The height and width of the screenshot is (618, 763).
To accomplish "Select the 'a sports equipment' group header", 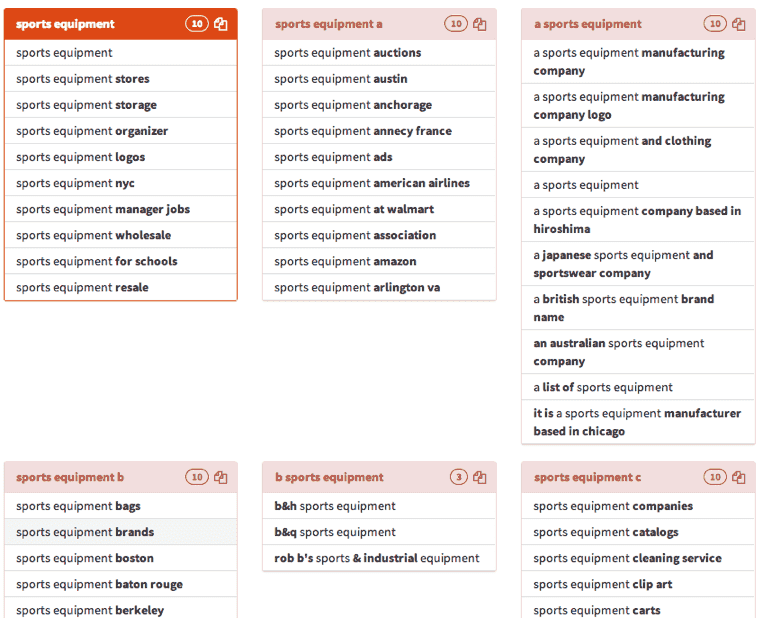I will coord(638,24).
